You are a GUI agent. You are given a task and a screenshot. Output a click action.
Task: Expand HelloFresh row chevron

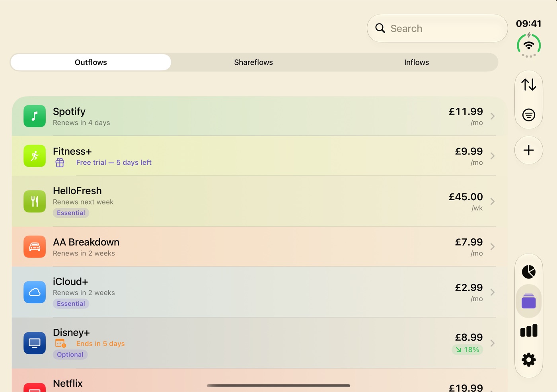tap(493, 201)
